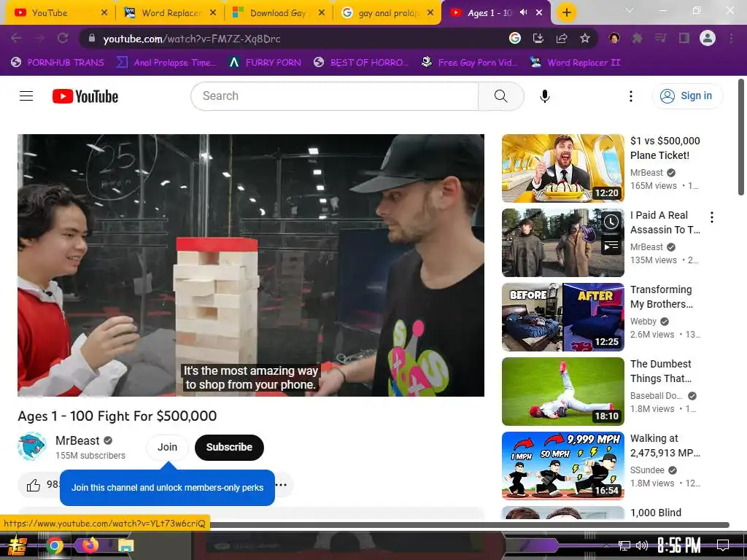The width and height of the screenshot is (747, 560).
Task: Open Word Replacer II bookmark
Action: point(576,63)
